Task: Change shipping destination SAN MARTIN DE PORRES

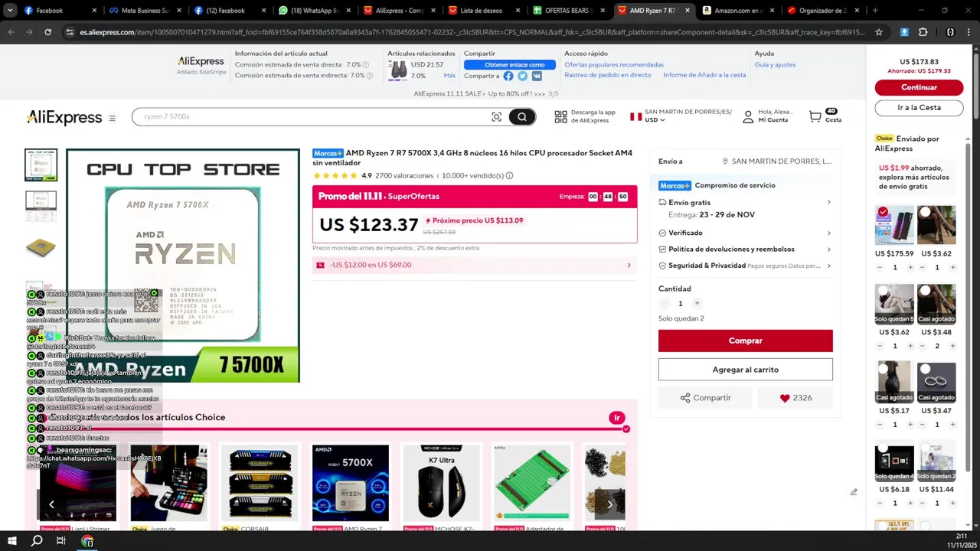Action: (x=777, y=161)
